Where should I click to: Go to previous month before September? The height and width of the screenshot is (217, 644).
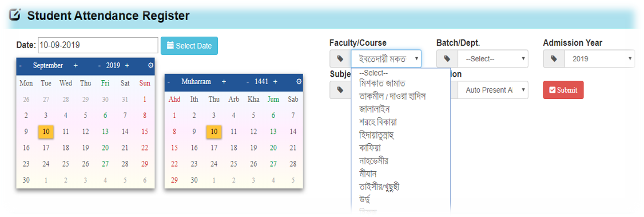(x=21, y=66)
